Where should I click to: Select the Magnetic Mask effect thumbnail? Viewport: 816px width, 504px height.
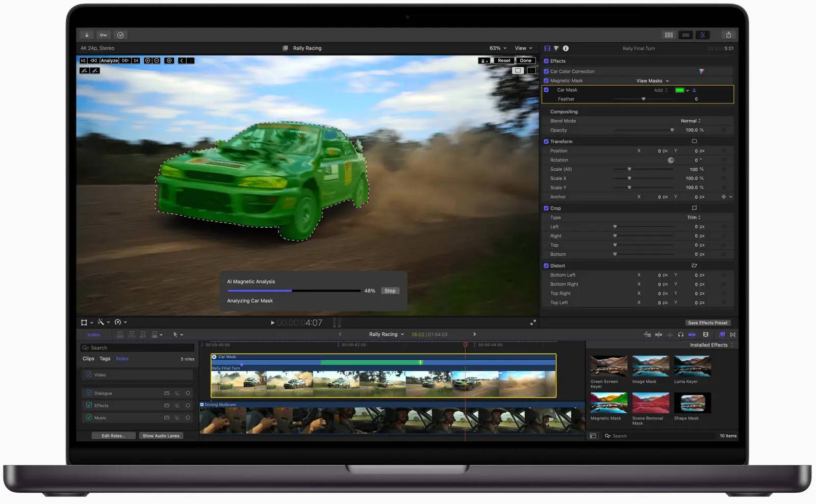click(609, 403)
